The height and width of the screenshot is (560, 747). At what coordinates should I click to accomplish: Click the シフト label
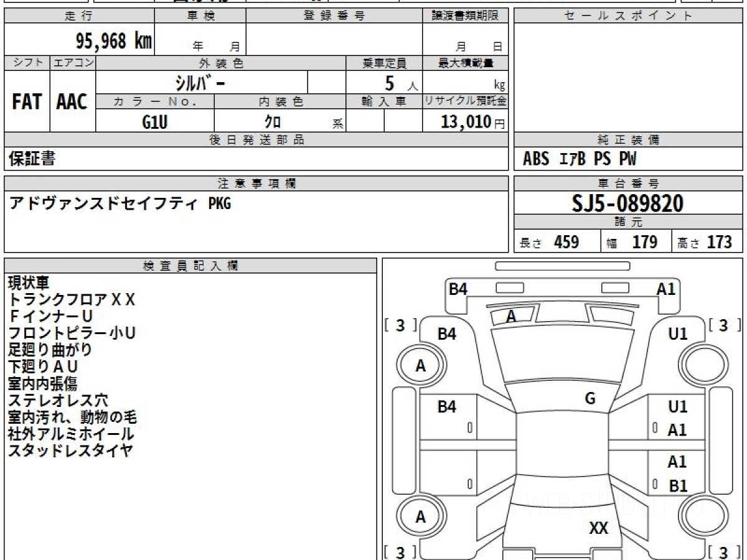click(27, 62)
